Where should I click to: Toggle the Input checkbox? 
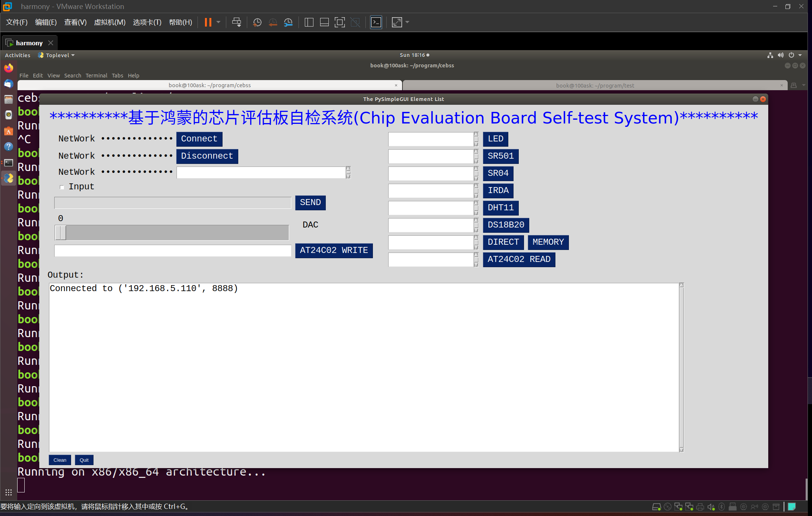[x=62, y=187]
